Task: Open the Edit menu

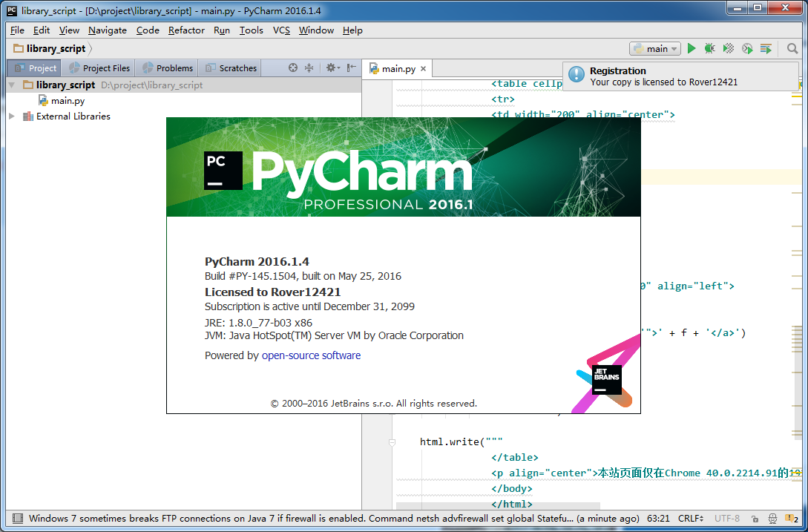Action: click(x=42, y=30)
